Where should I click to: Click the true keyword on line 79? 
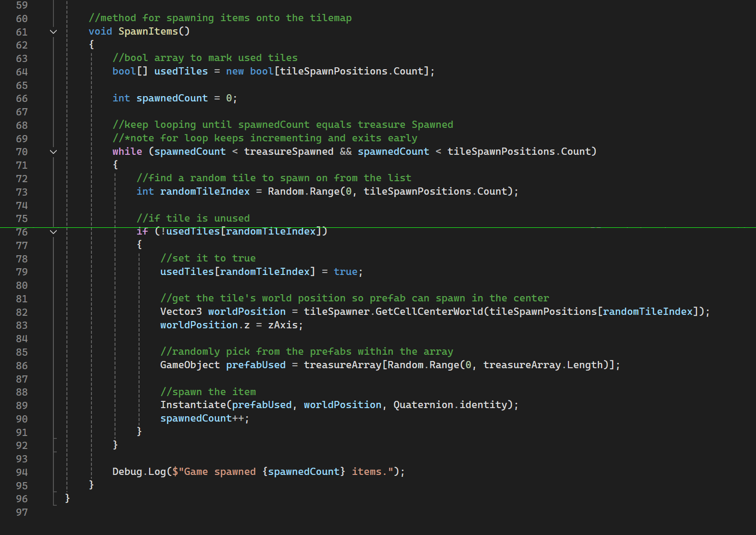pyautogui.click(x=345, y=272)
